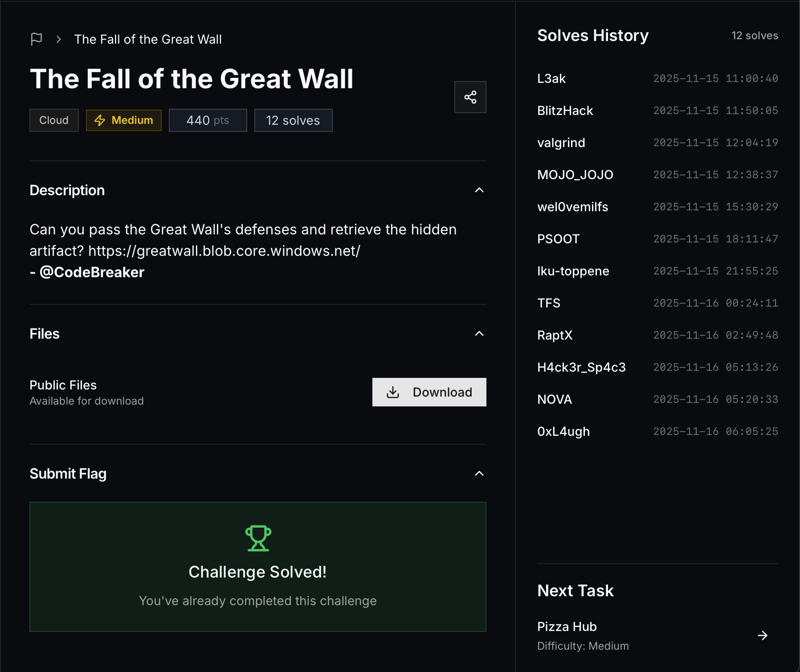Viewport: 800px width, 672px height.
Task: Select 0xL4ugh in solves history
Action: 563,431
